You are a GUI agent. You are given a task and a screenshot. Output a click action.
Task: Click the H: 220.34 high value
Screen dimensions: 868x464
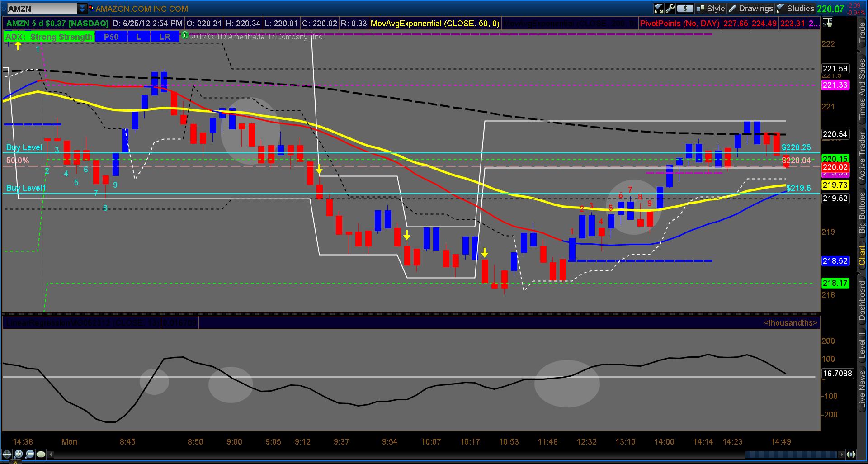[243, 23]
